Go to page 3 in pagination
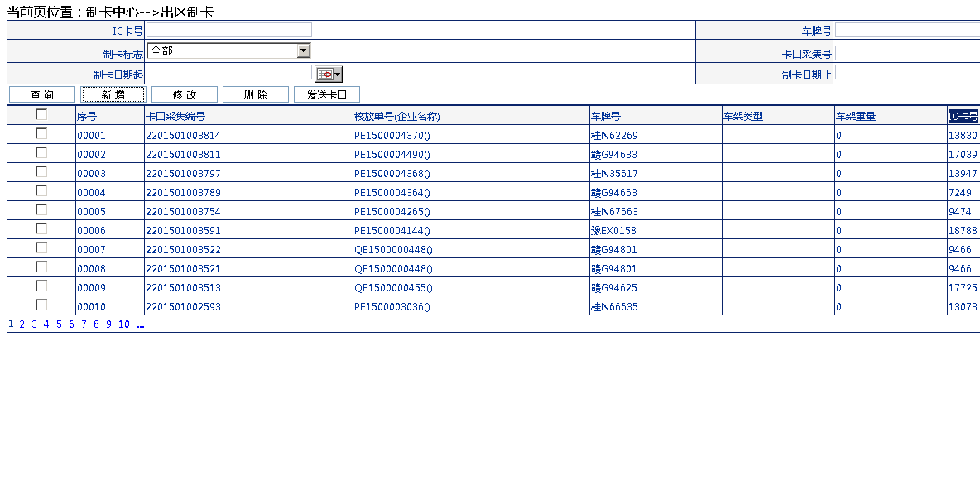The width and height of the screenshot is (980, 495). 35,324
